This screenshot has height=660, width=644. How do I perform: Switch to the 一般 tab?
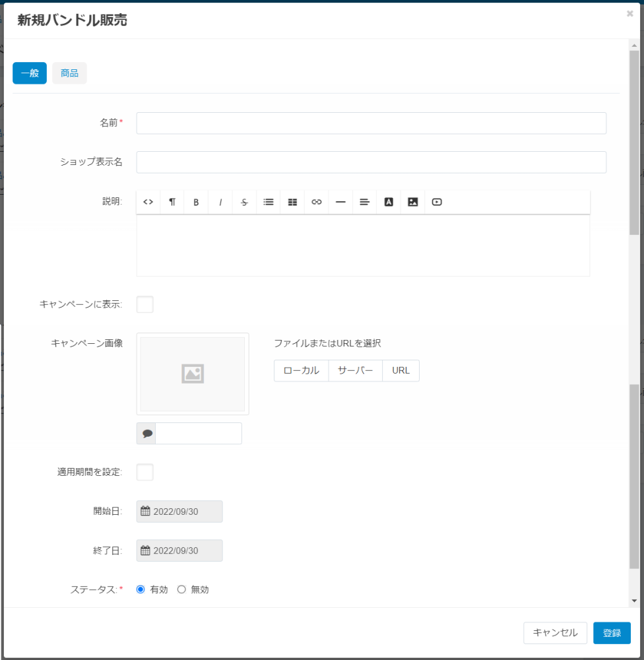pos(30,73)
